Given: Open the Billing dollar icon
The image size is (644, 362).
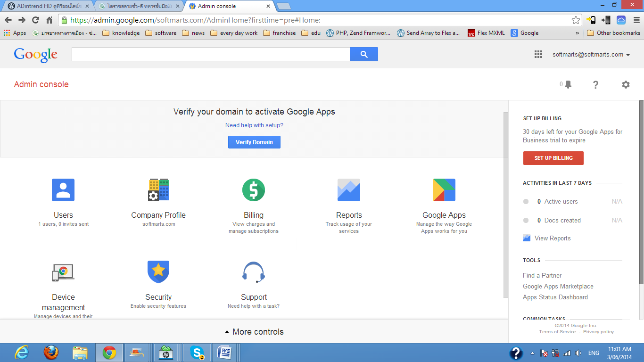Looking at the screenshot, I should click(254, 190).
